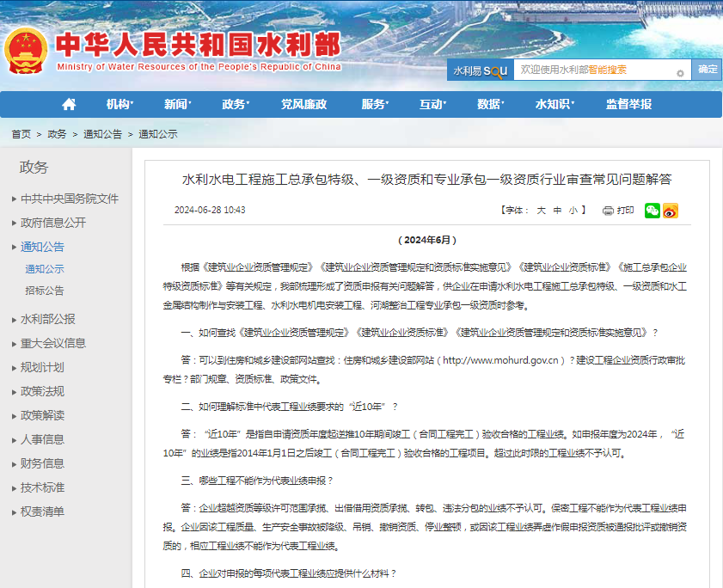The height and width of the screenshot is (588, 723).
Task: Expand the 服务 navigation dropdown
Action: point(373,103)
